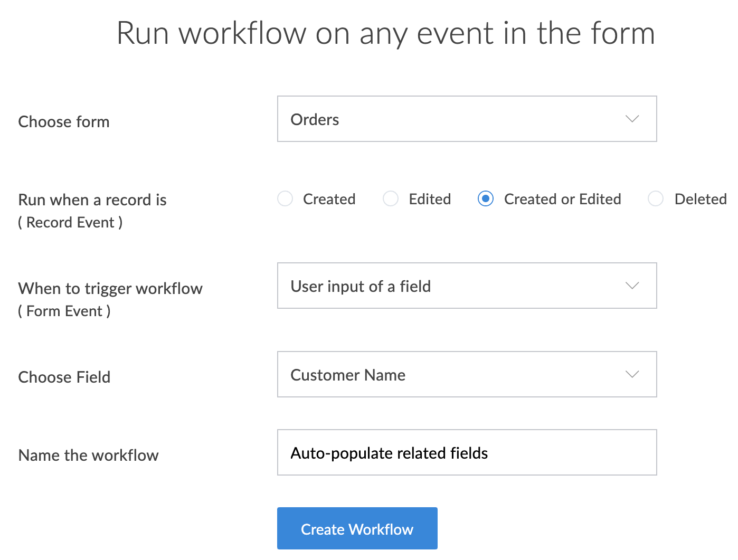Click the '( Form Event )' text
The height and width of the screenshot is (560, 738).
click(64, 311)
